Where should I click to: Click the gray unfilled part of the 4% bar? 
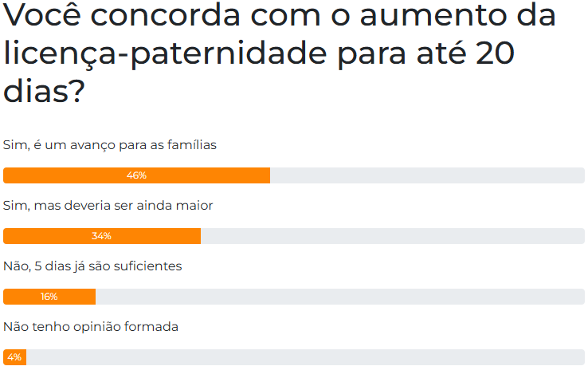click(x=305, y=357)
